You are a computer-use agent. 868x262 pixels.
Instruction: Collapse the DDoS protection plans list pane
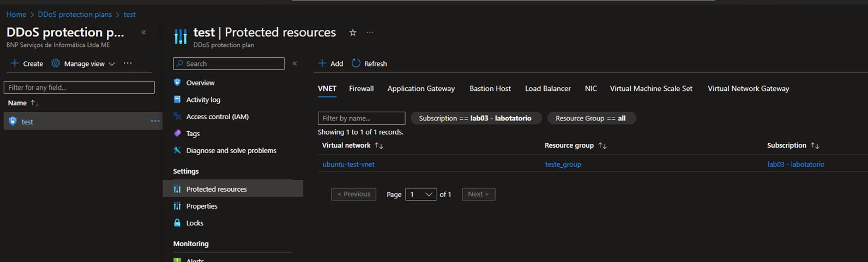[x=143, y=32]
